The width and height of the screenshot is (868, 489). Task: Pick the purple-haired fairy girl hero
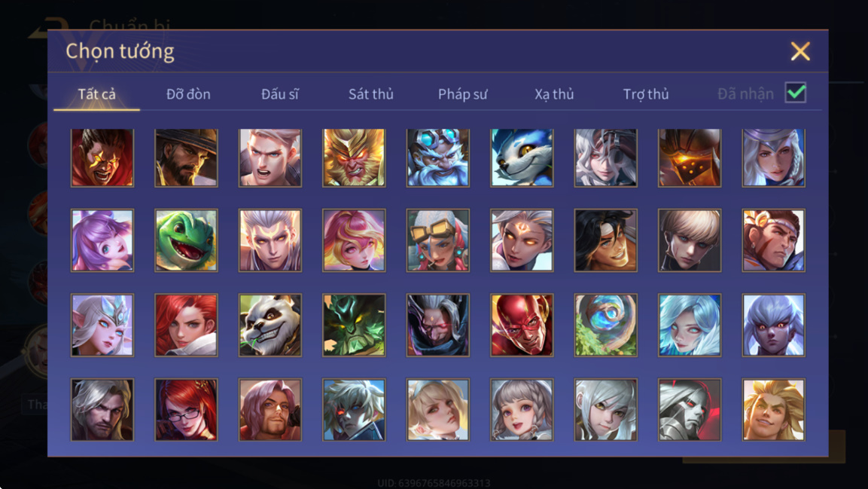(x=102, y=240)
